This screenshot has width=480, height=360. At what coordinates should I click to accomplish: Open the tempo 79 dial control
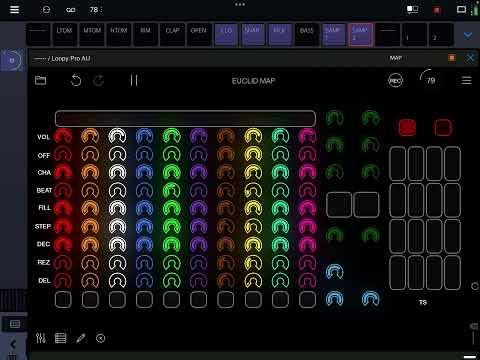[429, 78]
